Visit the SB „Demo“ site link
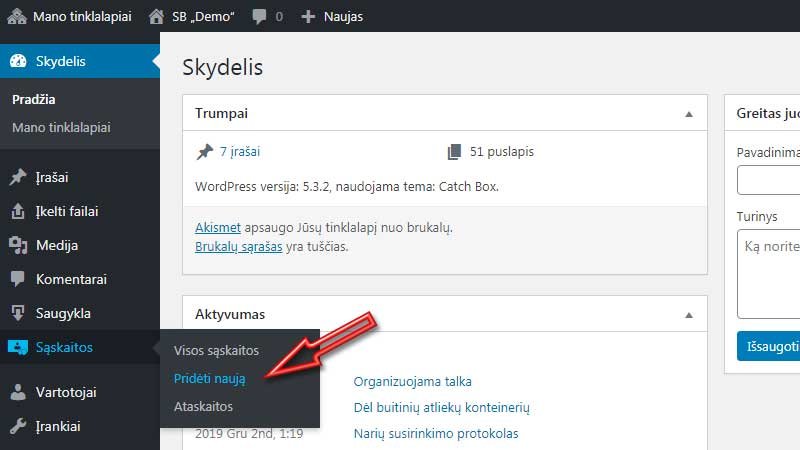Image resolution: width=800 pixels, height=450 pixels. click(203, 16)
